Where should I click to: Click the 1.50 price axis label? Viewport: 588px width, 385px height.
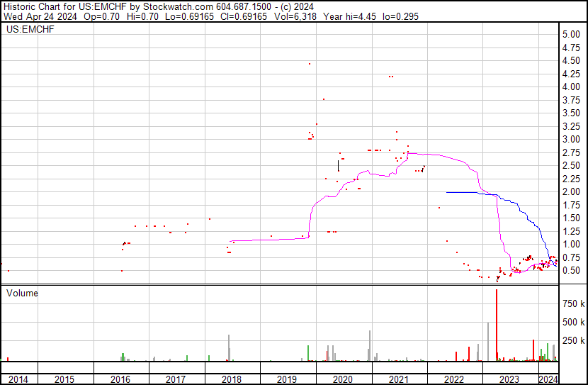pyautogui.click(x=571, y=218)
